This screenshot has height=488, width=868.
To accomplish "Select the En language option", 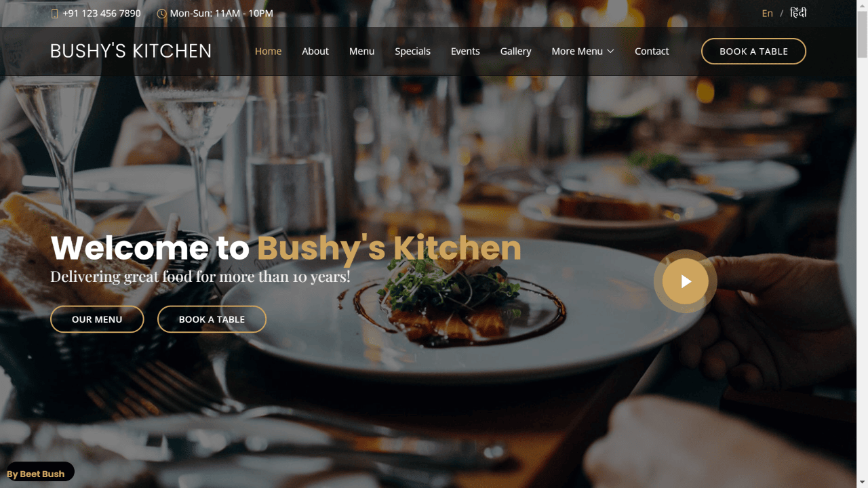I will coord(767,14).
